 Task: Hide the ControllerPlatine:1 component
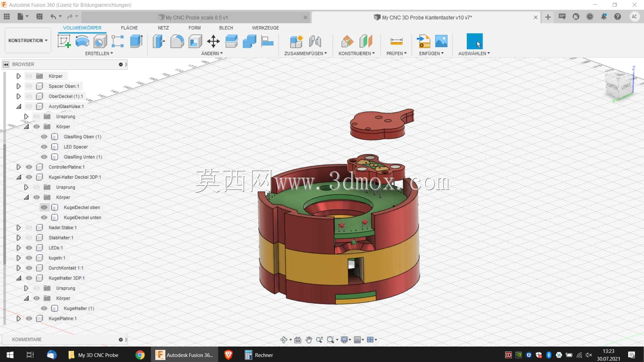[29, 167]
